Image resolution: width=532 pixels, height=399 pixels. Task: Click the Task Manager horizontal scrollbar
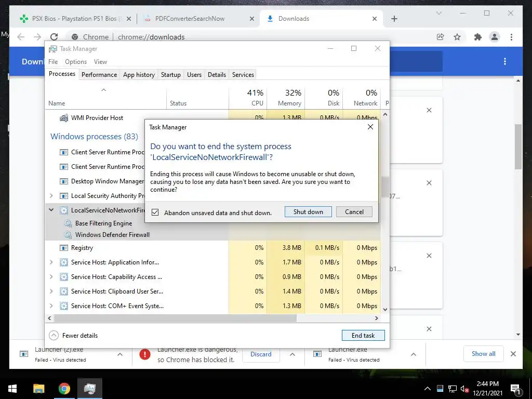click(176, 318)
